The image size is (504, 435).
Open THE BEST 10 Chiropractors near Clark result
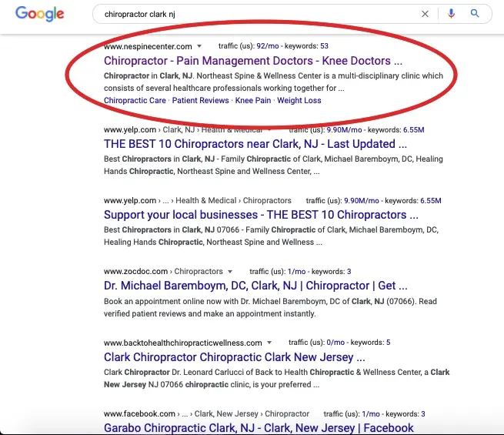click(x=255, y=144)
